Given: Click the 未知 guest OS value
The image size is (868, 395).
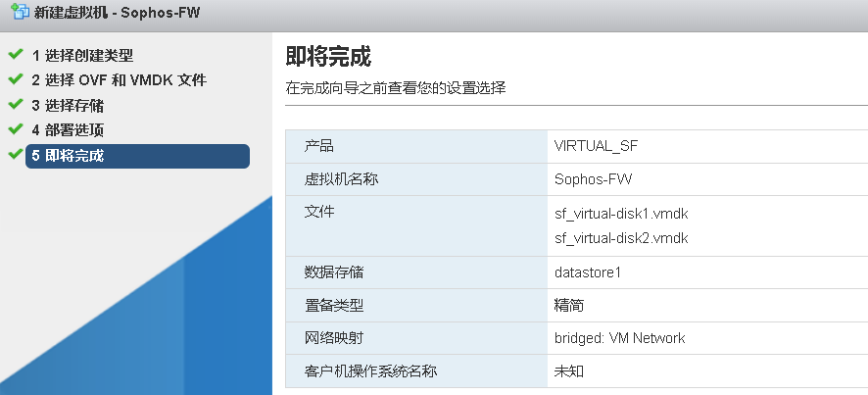Looking at the screenshot, I should (x=569, y=371).
